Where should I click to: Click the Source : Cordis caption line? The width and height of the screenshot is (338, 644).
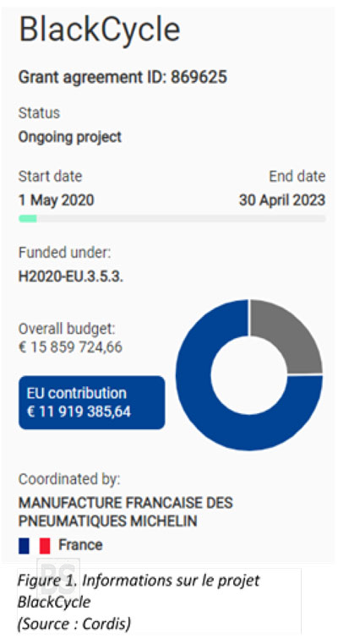(x=74, y=624)
